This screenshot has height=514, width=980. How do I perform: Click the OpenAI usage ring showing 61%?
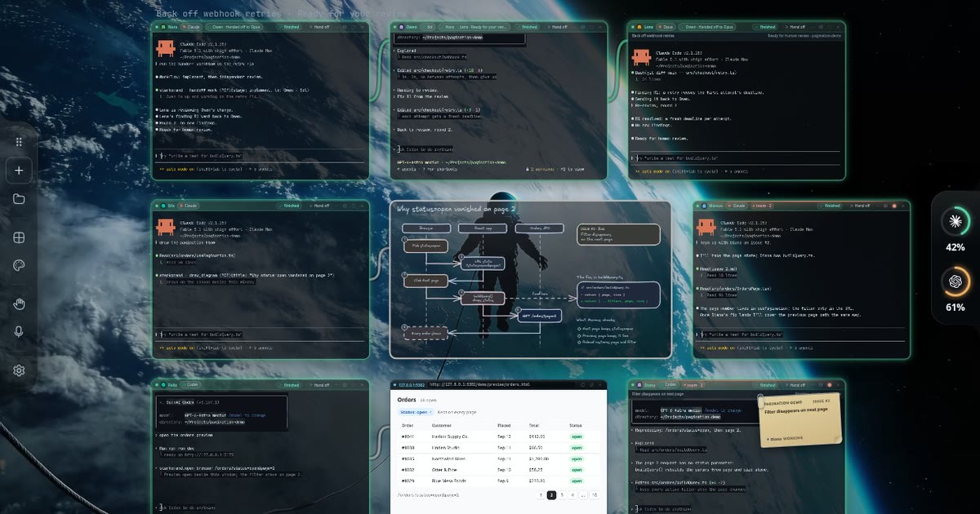click(x=955, y=281)
